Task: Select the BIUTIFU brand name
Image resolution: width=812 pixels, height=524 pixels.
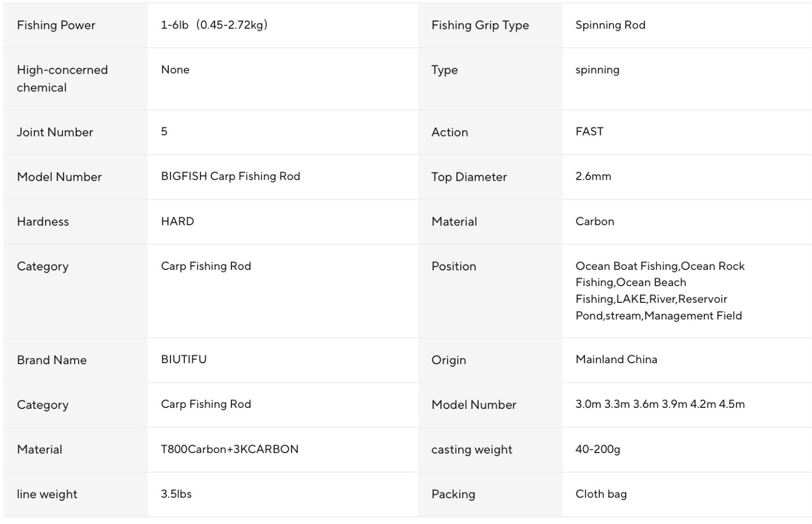Action: coord(184,359)
